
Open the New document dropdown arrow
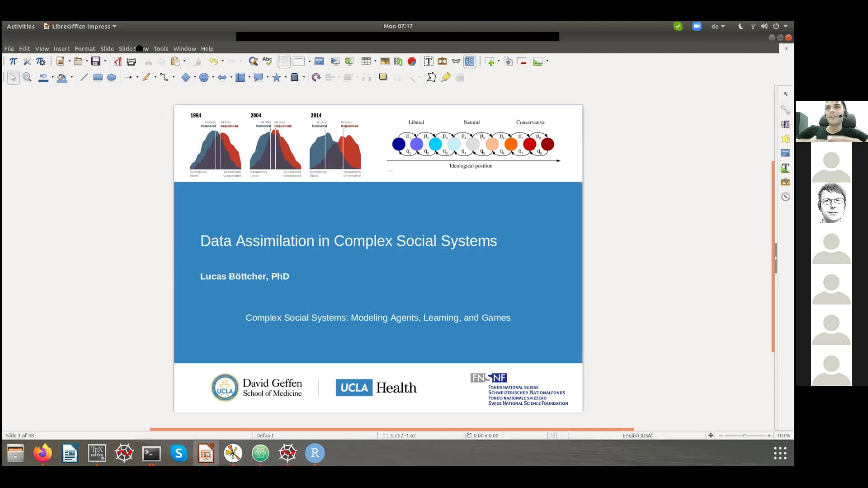pos(70,61)
